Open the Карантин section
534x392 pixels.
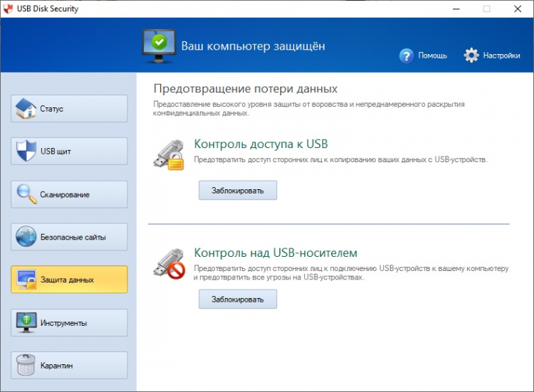point(69,365)
